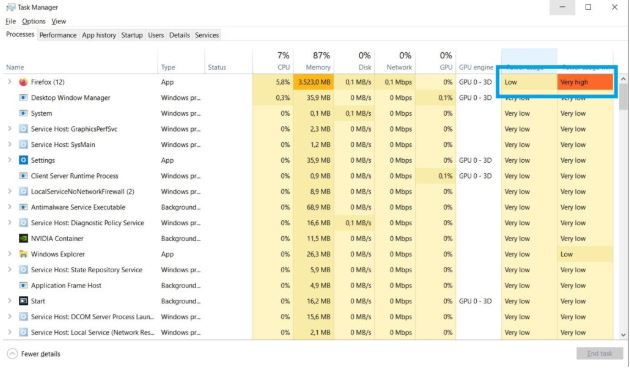
Task: Open the Options menu
Action: click(x=33, y=21)
